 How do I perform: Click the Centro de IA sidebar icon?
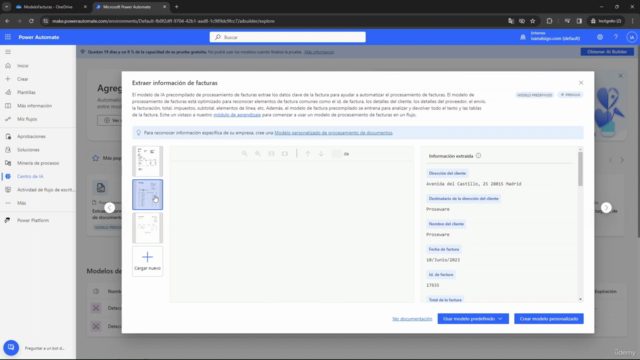pyautogui.click(x=8, y=176)
